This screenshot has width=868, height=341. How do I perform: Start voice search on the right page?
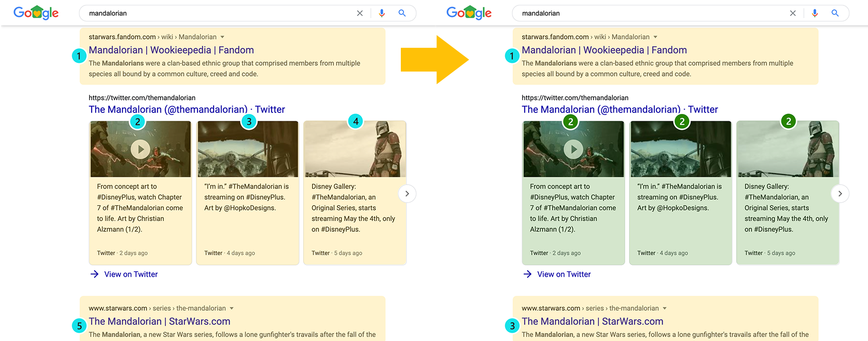(815, 13)
